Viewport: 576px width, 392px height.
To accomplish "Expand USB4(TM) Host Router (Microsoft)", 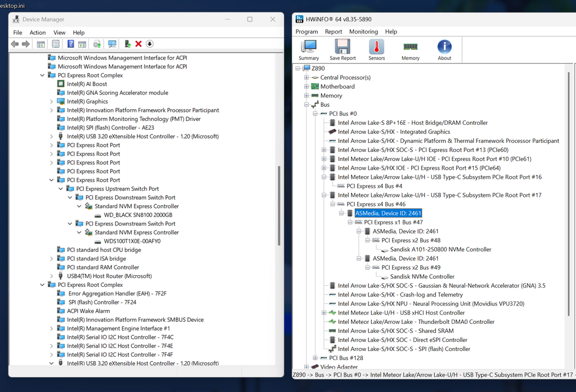I will click(x=52, y=276).
